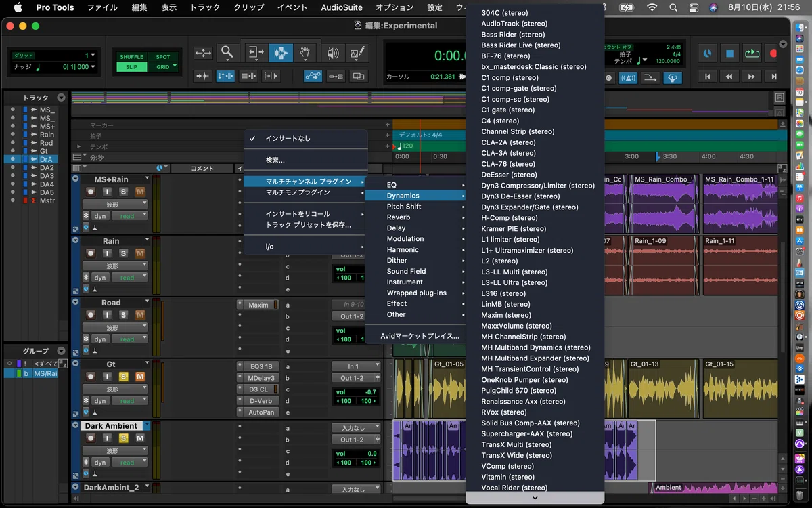Open マルチモノ プラグイン submenu
Screen dimensions: 812x508
pos(306,192)
